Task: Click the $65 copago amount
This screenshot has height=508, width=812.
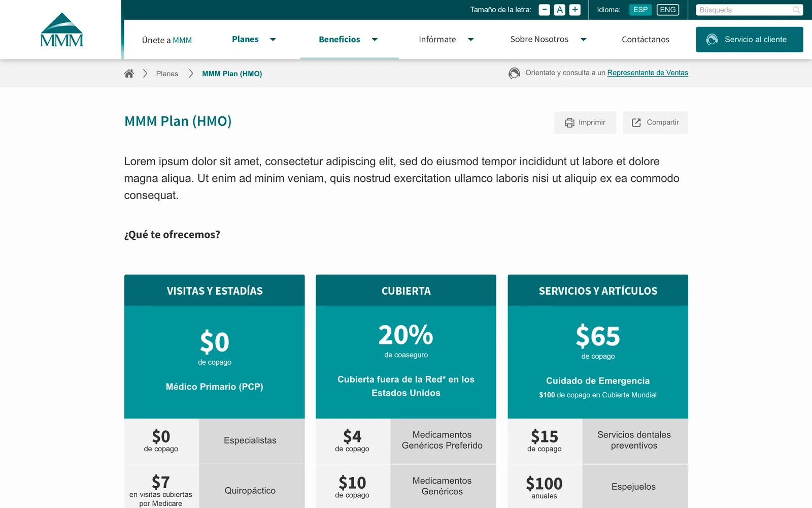Action: tap(598, 336)
